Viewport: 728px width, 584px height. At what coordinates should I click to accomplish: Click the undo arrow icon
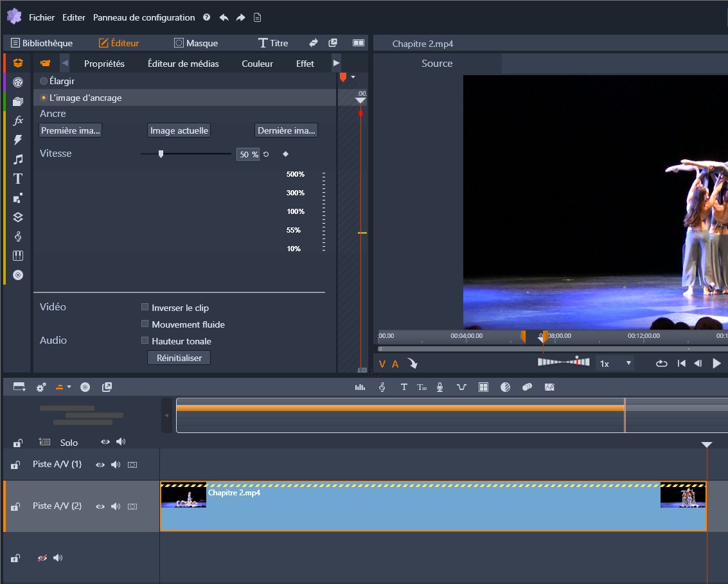(224, 17)
